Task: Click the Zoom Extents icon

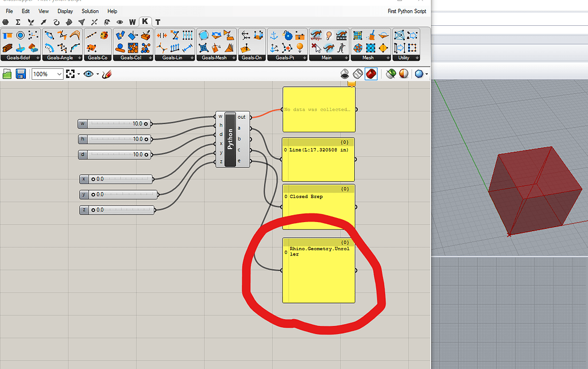Action: (70, 73)
